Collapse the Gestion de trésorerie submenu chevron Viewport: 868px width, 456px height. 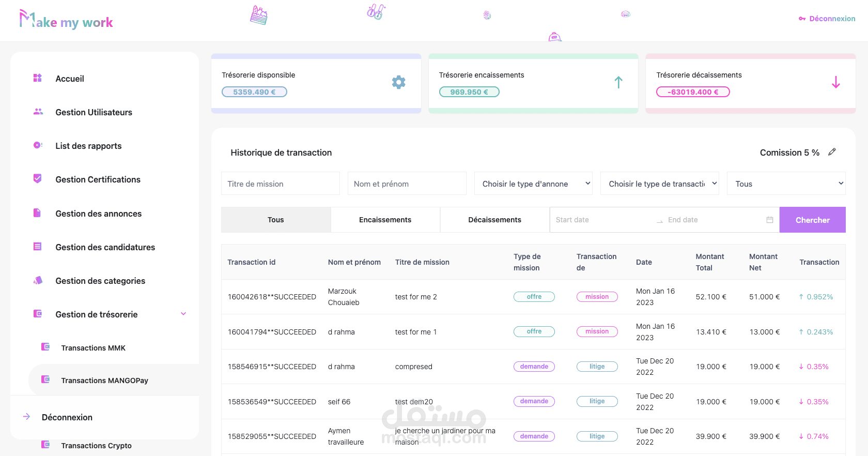(x=183, y=314)
